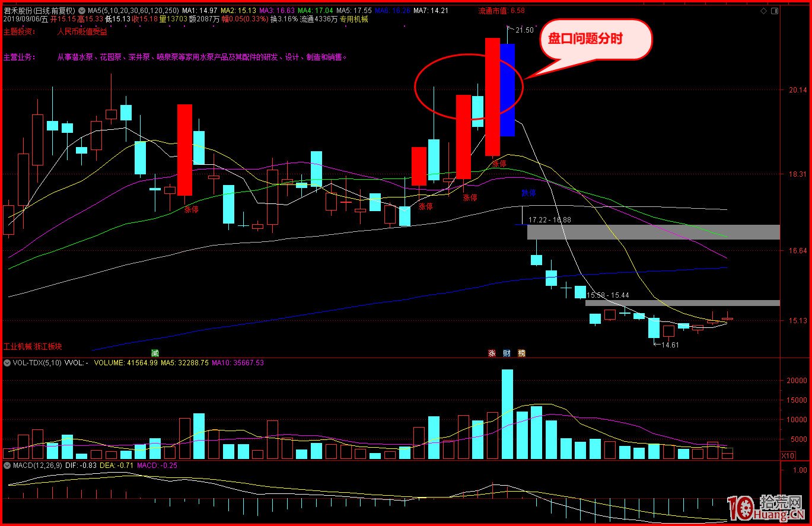This screenshot has height=526, width=812.
Task: Click the MA7: 14.21 value
Action: [431, 11]
